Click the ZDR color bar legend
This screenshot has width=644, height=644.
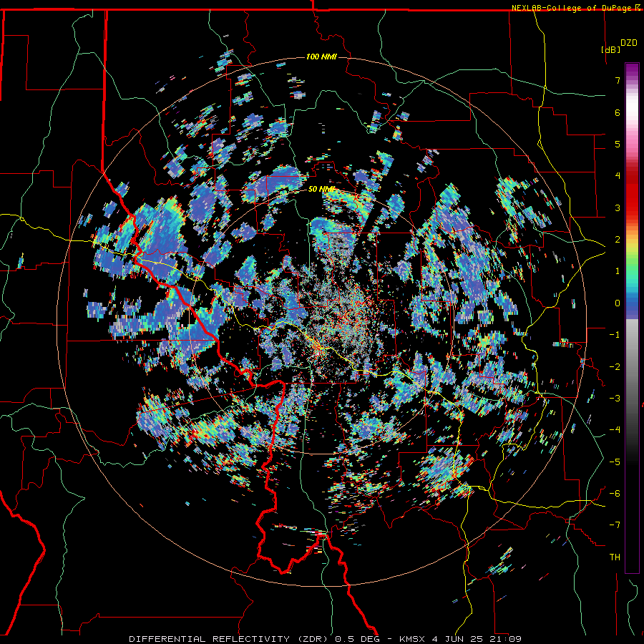click(632, 318)
